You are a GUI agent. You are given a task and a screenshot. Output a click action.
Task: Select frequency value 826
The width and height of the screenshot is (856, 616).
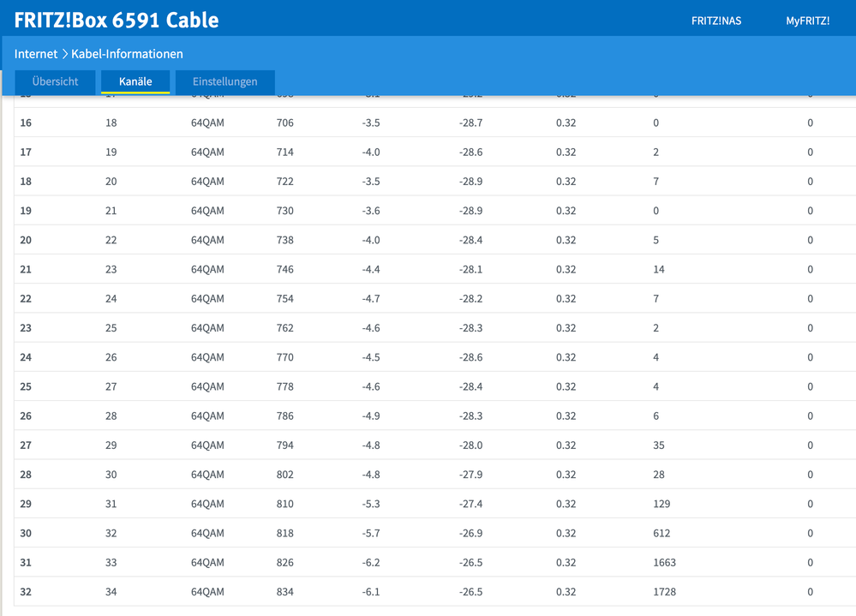pyautogui.click(x=285, y=563)
